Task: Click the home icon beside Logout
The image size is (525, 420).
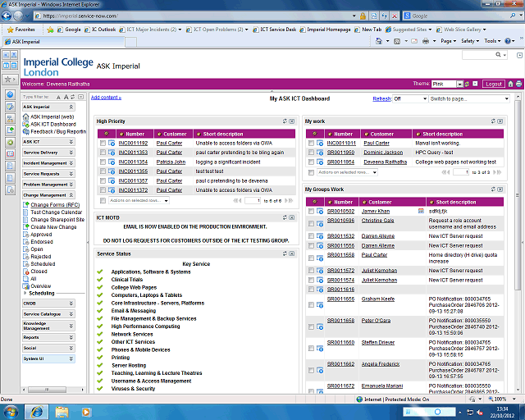Action: point(510,84)
